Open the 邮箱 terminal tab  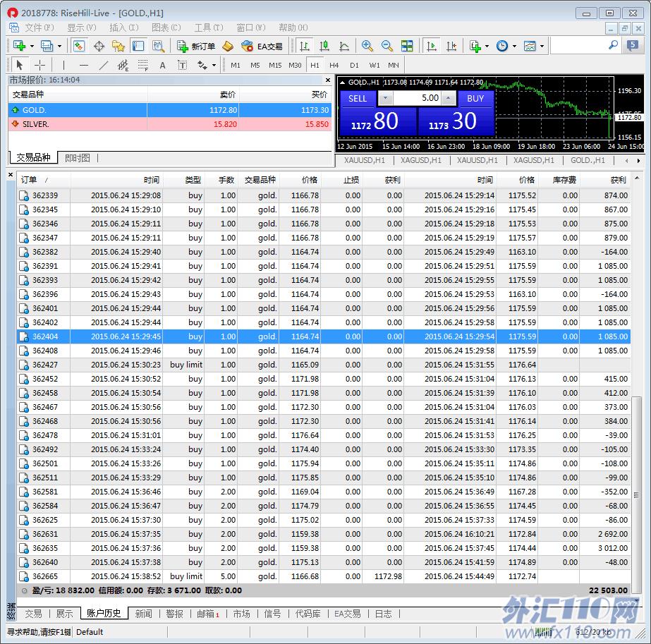point(207,614)
